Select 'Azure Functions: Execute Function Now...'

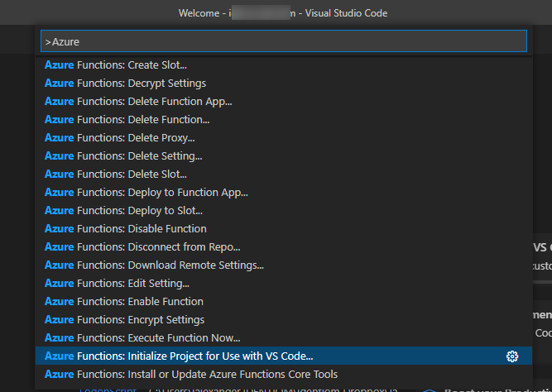pos(283,337)
